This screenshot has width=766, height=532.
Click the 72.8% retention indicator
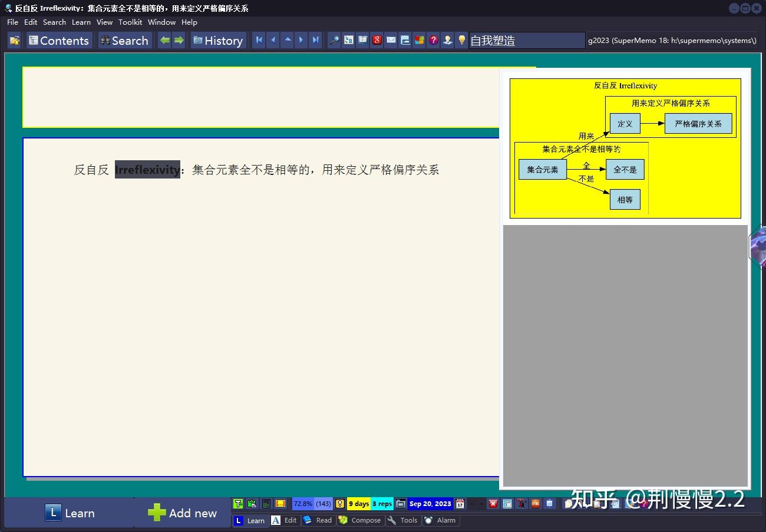[304, 504]
